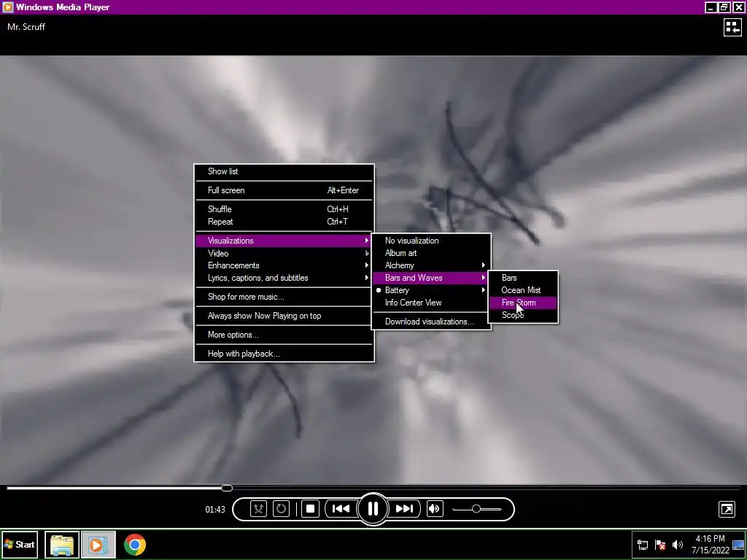Enter full screen using the bottom-right icon
747x560 pixels.
pos(727,509)
